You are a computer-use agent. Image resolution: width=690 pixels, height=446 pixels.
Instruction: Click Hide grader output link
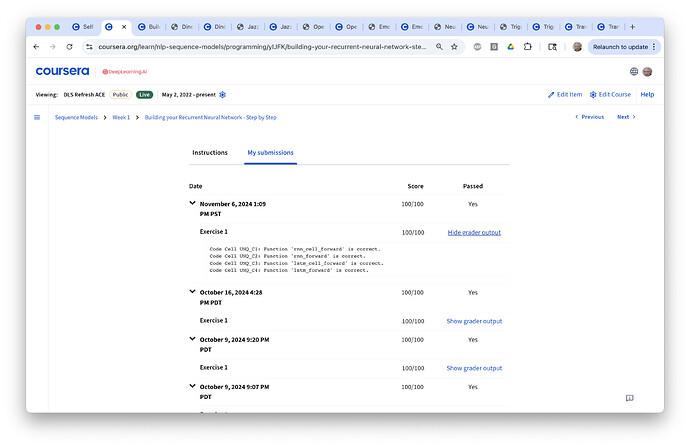pos(474,233)
